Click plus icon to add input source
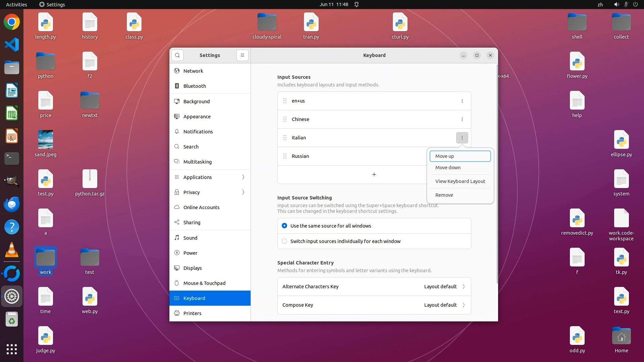Image resolution: width=644 pixels, height=362 pixels. tap(374, 175)
